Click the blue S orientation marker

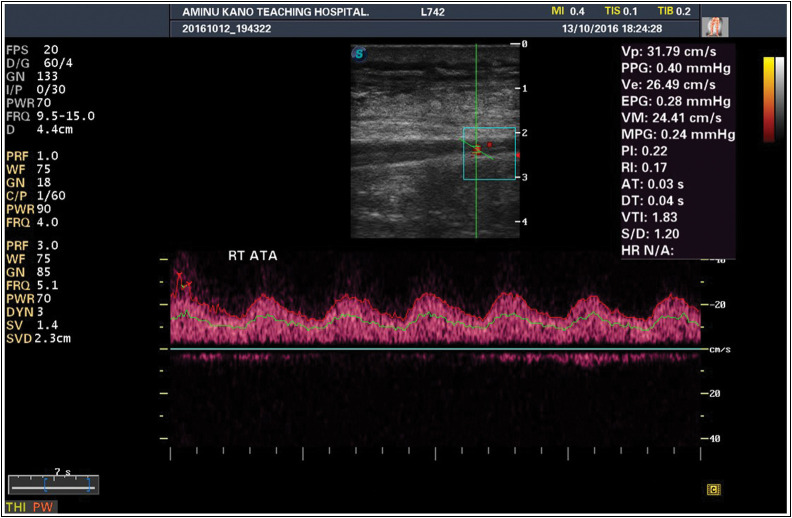coord(358,53)
